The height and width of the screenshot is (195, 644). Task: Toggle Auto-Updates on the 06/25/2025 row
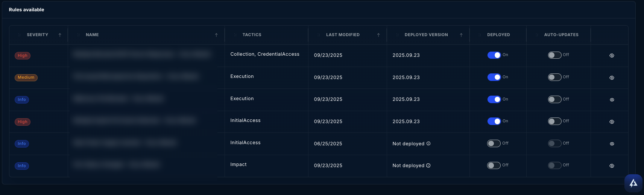click(554, 143)
